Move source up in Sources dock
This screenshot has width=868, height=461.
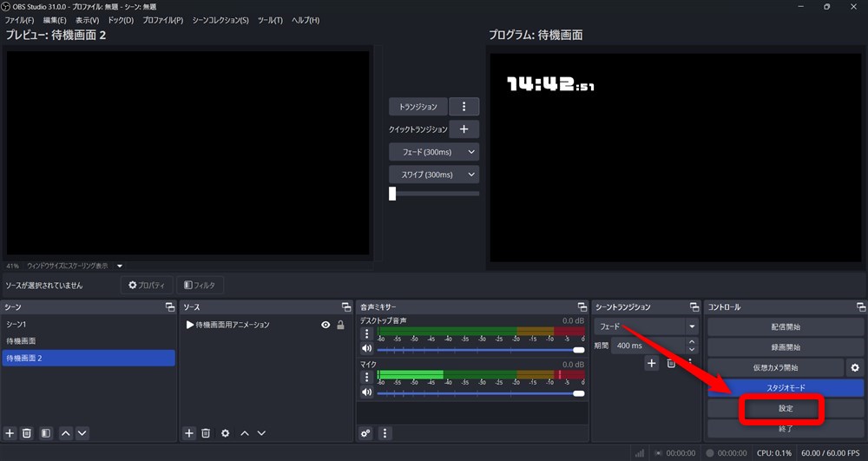245,432
